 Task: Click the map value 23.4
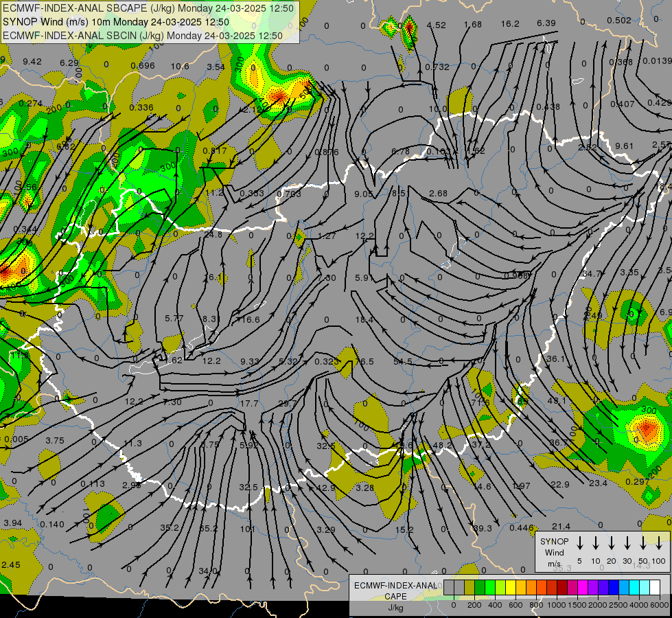[598, 483]
